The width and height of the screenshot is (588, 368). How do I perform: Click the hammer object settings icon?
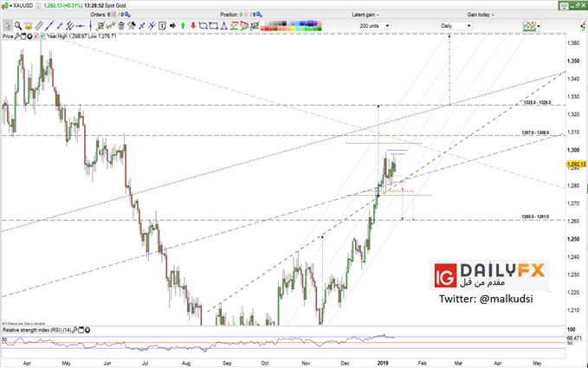[132, 26]
